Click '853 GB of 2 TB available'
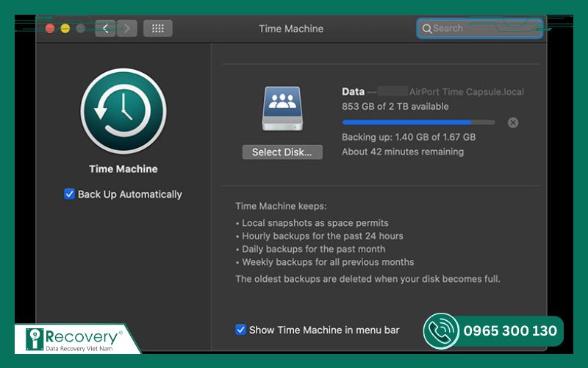The height and width of the screenshot is (368, 588). [395, 107]
